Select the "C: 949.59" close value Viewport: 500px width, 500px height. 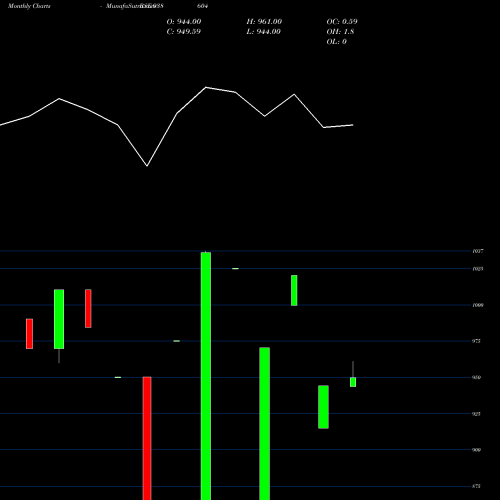click(x=184, y=31)
